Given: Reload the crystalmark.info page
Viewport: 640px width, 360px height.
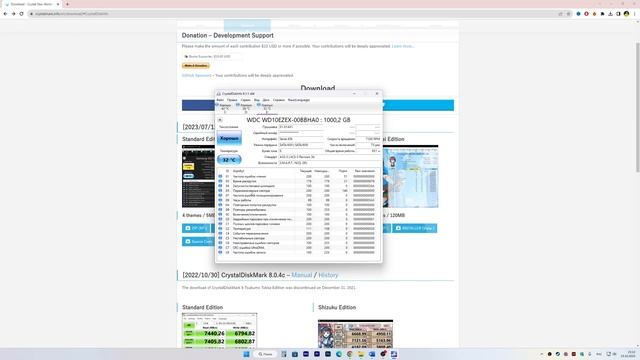Looking at the screenshot, I should [x=22, y=14].
